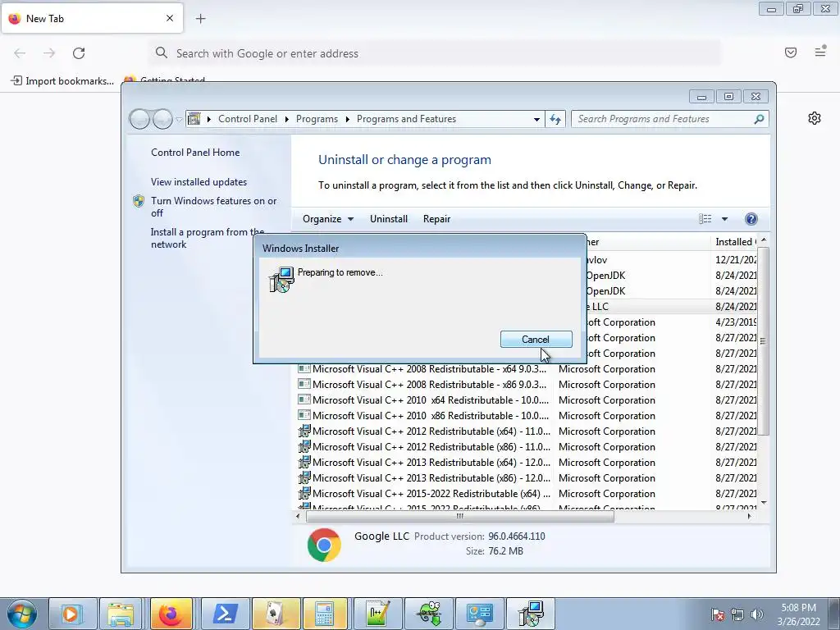
Task: Open Calculator from taskbar
Action: [325, 614]
